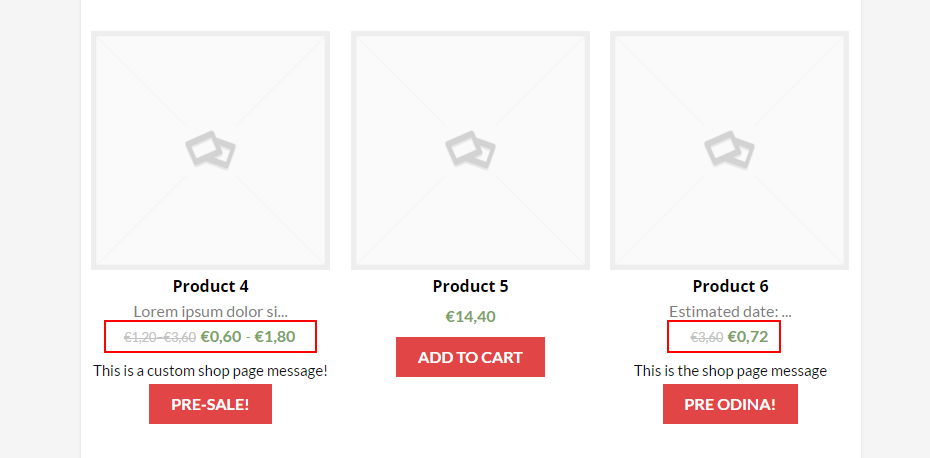Viewport: 930px width, 458px height.
Task: Click Product 6 crossed-out €3,60 price
Action: point(707,337)
